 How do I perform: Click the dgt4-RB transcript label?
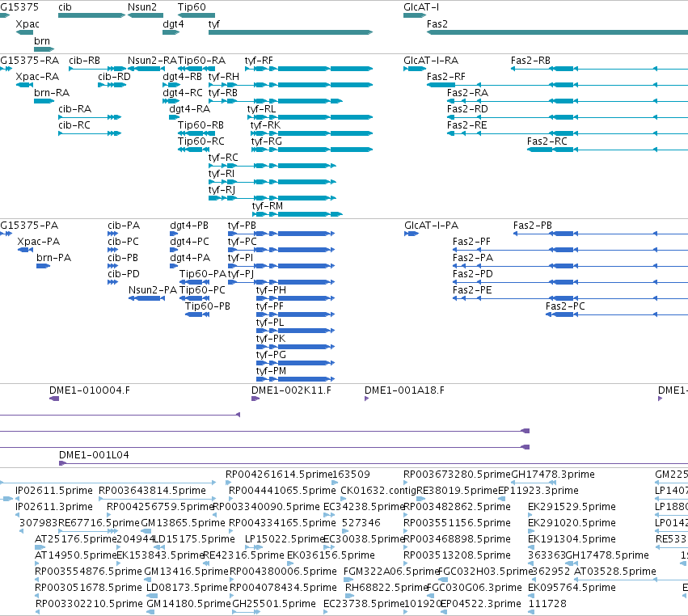tap(183, 77)
